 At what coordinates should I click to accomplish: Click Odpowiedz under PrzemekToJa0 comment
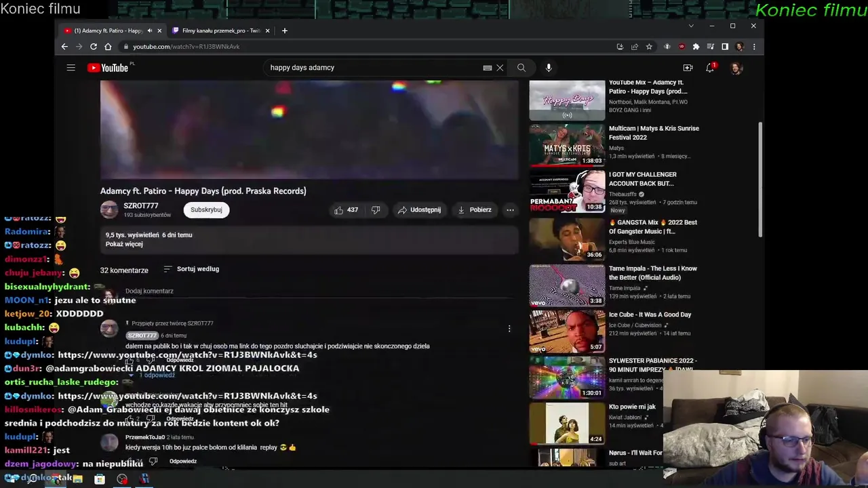183,462
